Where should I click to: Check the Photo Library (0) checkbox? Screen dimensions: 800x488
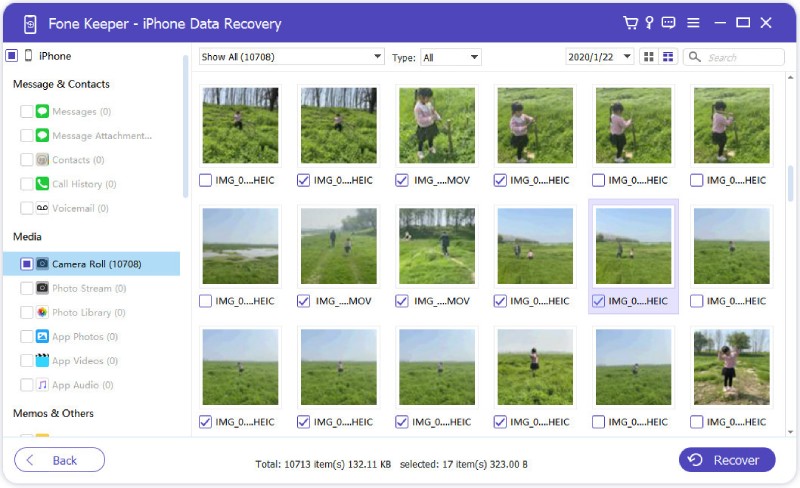pyautogui.click(x=27, y=312)
